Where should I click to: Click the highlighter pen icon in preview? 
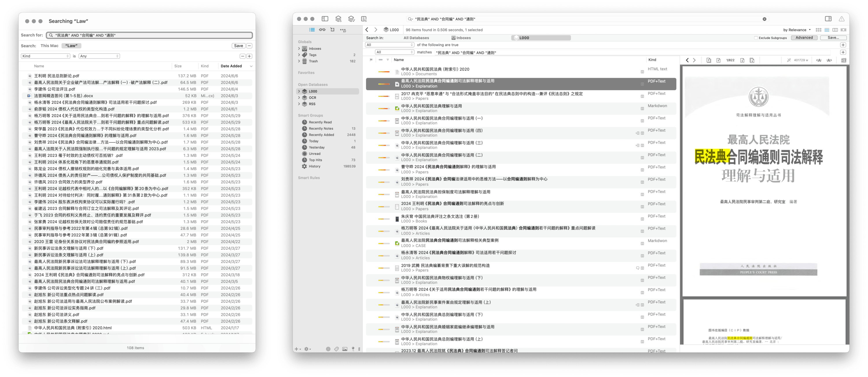[789, 60]
